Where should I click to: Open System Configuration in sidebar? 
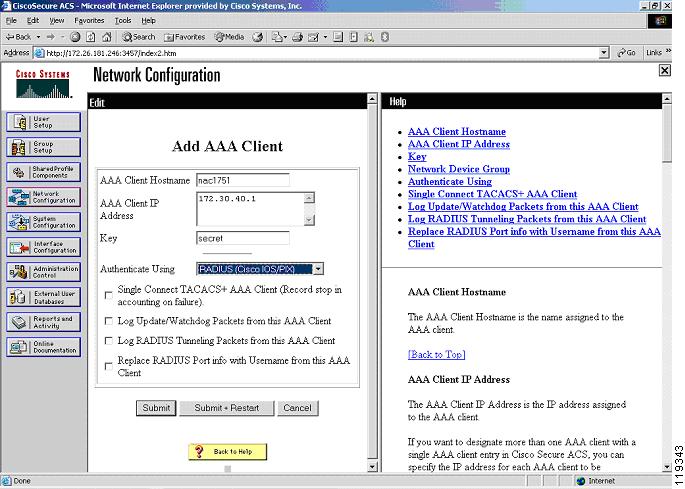[43, 222]
